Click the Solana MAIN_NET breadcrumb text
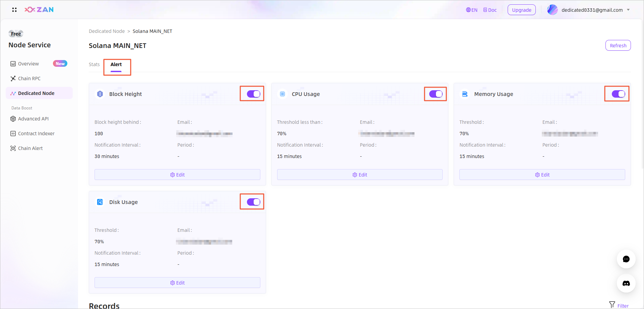Screen dimensions: 644x309 coord(152,31)
